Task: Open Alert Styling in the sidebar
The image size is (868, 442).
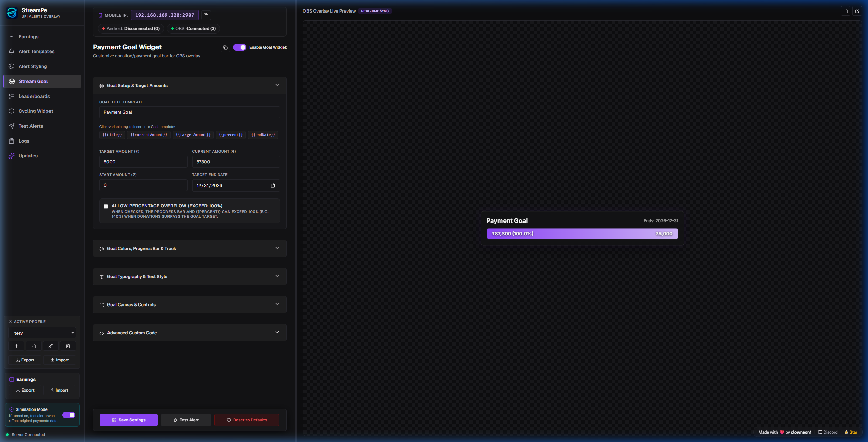Action: (x=42, y=66)
